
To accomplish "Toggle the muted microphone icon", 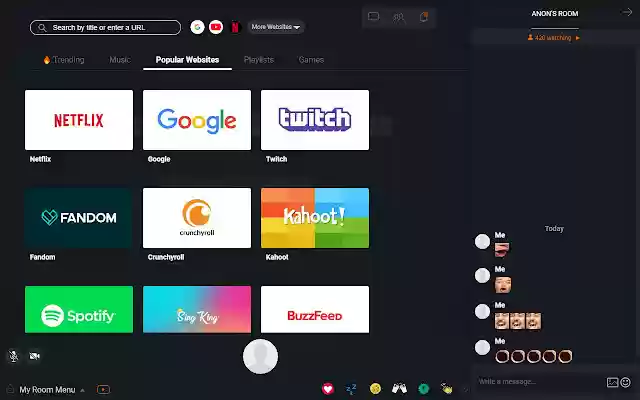I will 13,356.
